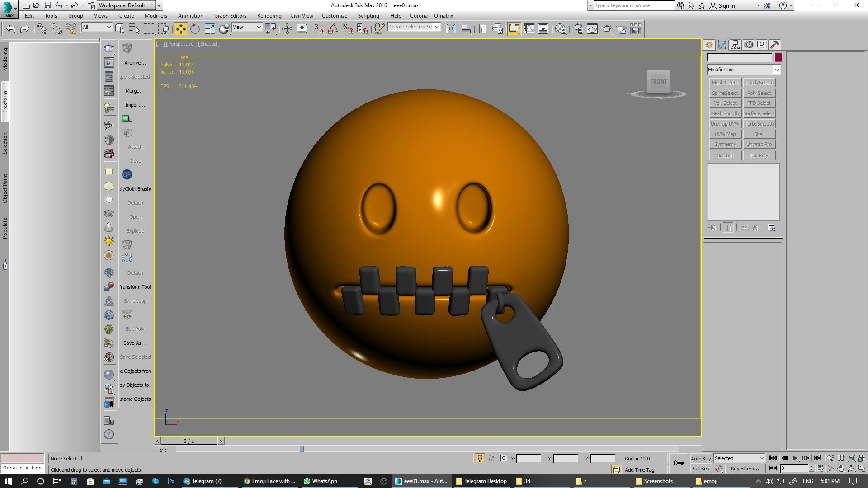This screenshot has height=488, width=868.
Task: Open the selection filter All dropdown
Action: point(96,27)
